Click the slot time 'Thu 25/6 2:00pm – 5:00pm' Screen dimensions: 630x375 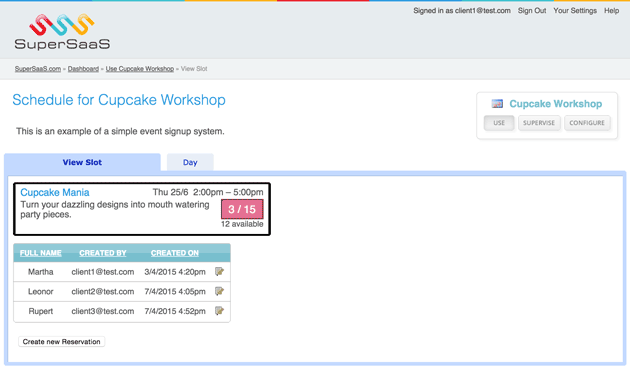(x=208, y=192)
